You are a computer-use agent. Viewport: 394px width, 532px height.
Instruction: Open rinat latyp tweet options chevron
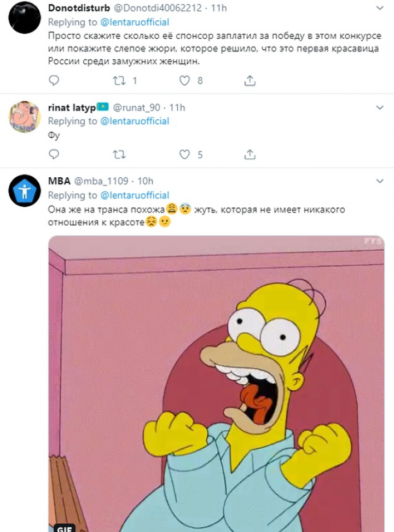click(380, 108)
